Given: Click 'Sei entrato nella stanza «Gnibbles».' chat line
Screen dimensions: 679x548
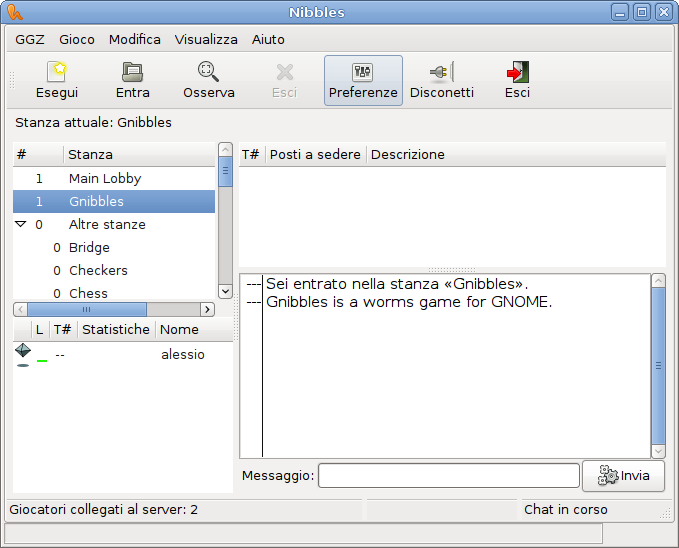Looking at the screenshot, I should [397, 284].
